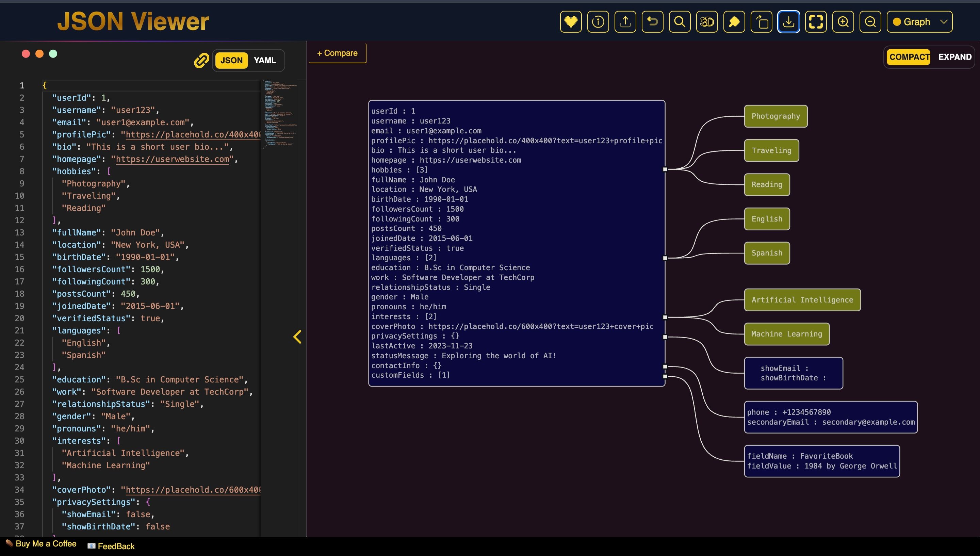Image resolution: width=980 pixels, height=556 pixels.
Task: Collapse editor panel with yellow chevron
Action: pos(297,337)
